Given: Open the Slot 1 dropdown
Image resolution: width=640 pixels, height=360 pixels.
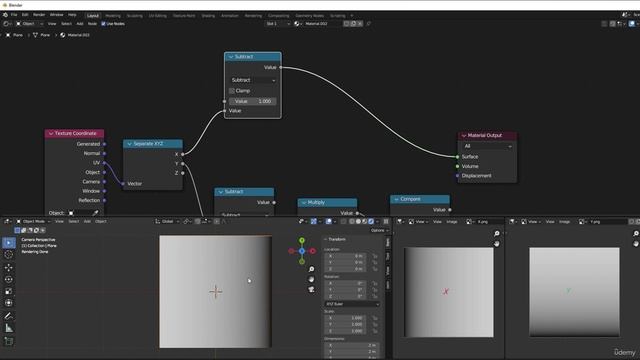Looking at the screenshot, I should click(278, 24).
